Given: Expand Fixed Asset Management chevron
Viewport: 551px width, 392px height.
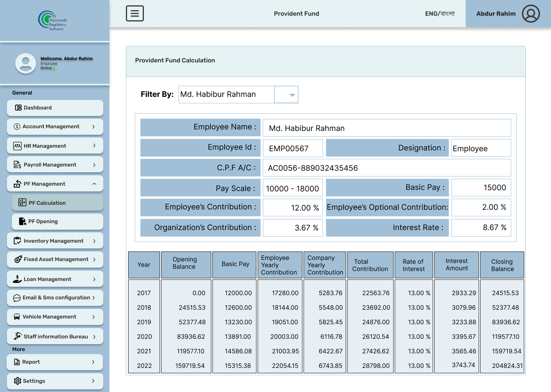Looking at the screenshot, I should [94, 259].
